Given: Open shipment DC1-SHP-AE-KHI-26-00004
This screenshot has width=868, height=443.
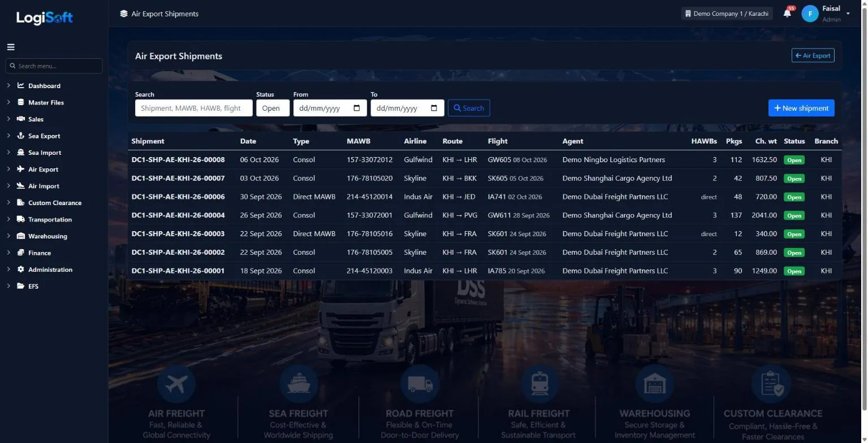Looking at the screenshot, I should 178,215.
